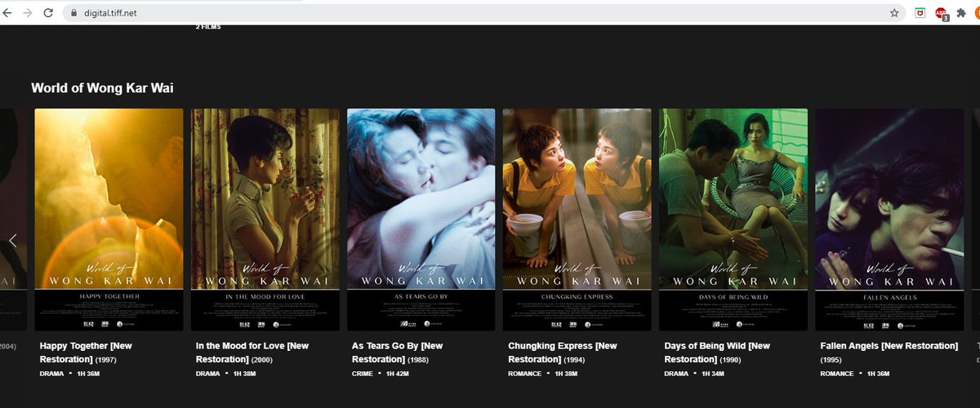
Task: Click '1H 38M' runtime under Chungking Express
Action: point(567,374)
